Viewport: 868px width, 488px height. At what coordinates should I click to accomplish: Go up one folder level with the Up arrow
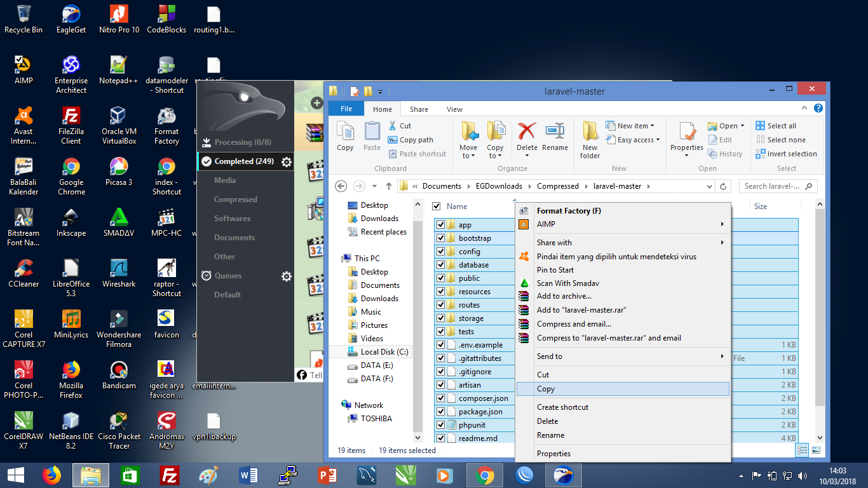(389, 186)
